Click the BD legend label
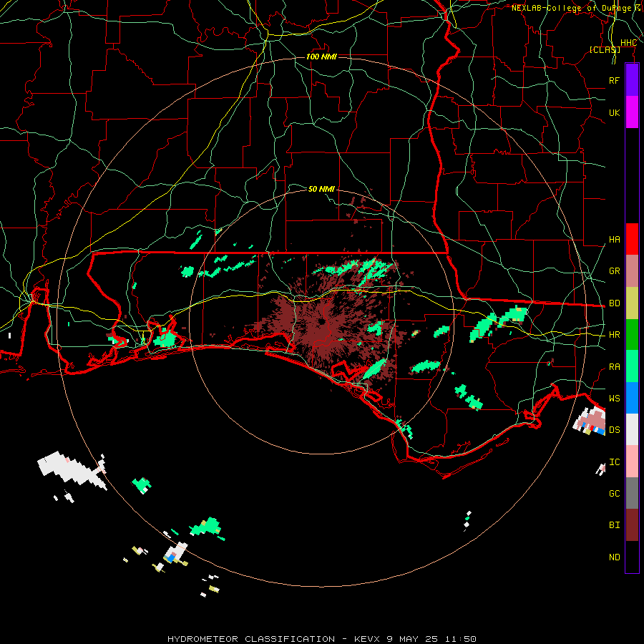Image resolution: width=644 pixels, height=644 pixels. point(614,303)
